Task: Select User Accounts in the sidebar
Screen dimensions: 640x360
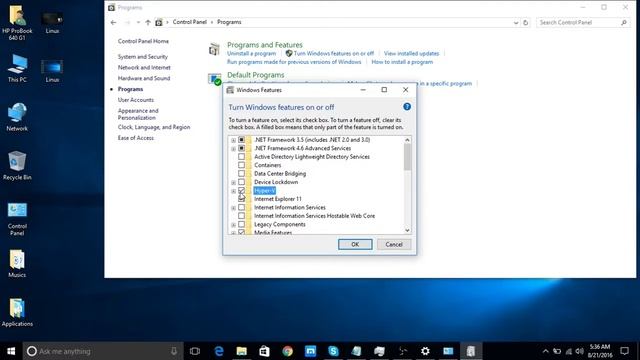Action: click(x=136, y=100)
